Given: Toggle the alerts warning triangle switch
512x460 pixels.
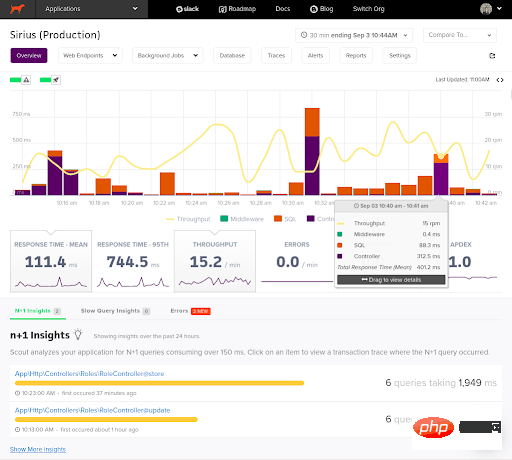Looking at the screenshot, I should 20,80.
